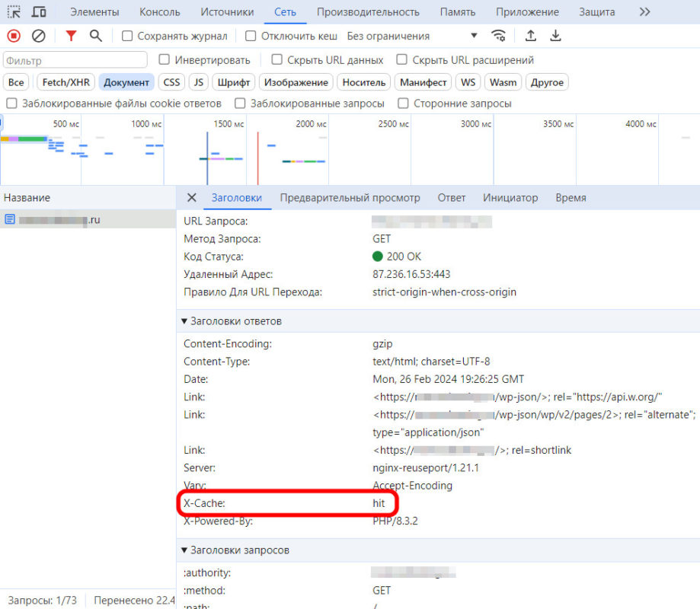Switch to Производительность tab
The width and height of the screenshot is (700, 609).
click(369, 11)
